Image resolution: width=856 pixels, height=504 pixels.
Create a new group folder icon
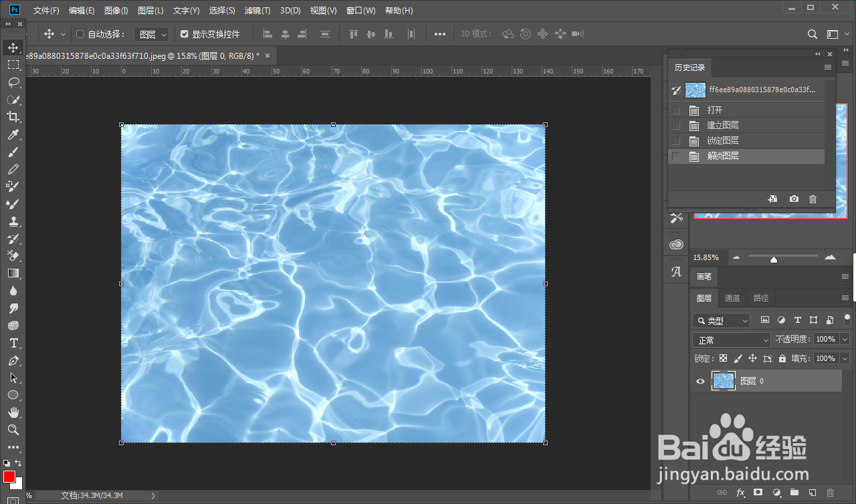[x=794, y=493]
